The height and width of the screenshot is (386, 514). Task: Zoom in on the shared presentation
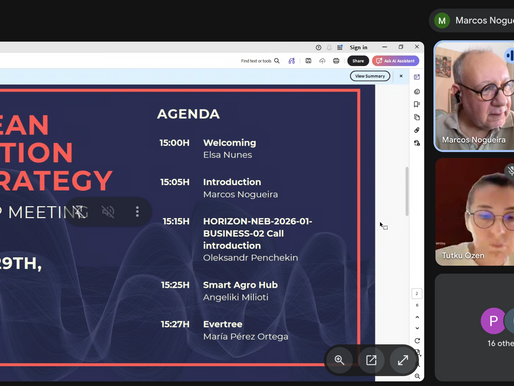pyautogui.click(x=339, y=360)
